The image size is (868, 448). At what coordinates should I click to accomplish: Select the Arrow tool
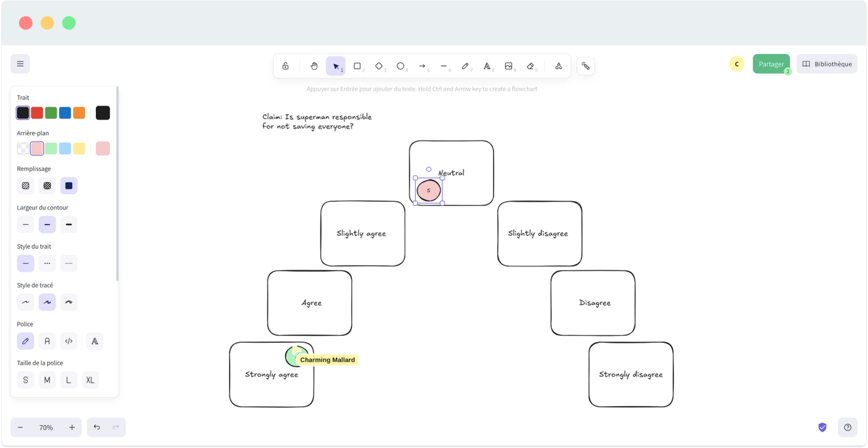click(x=422, y=66)
